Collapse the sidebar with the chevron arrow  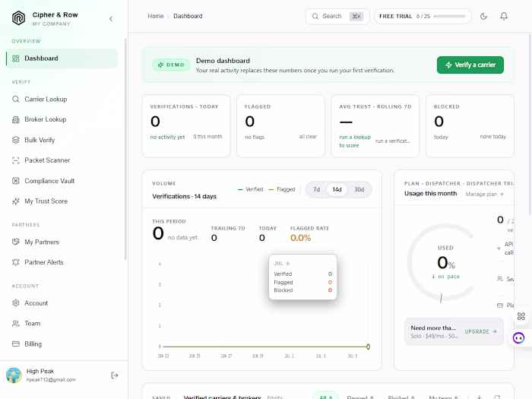111,19
